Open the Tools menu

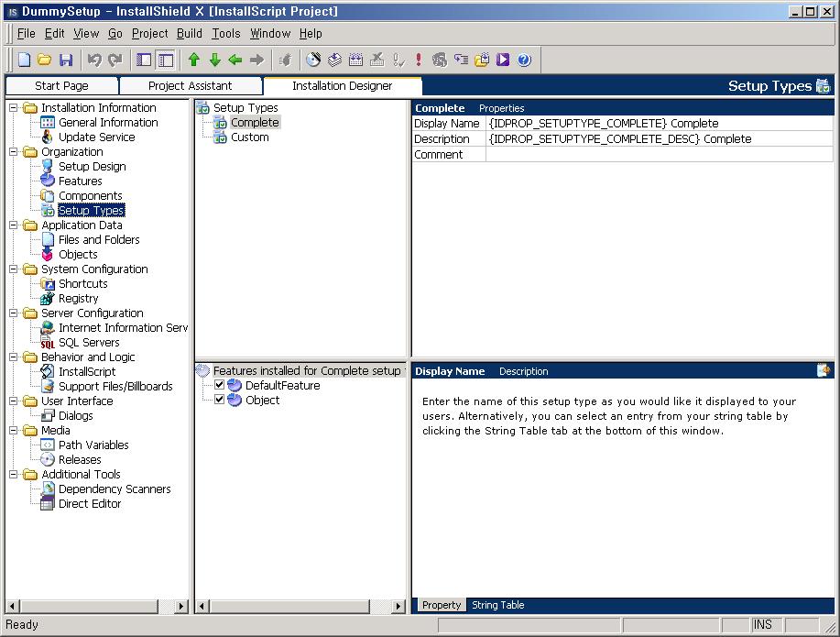(x=225, y=34)
